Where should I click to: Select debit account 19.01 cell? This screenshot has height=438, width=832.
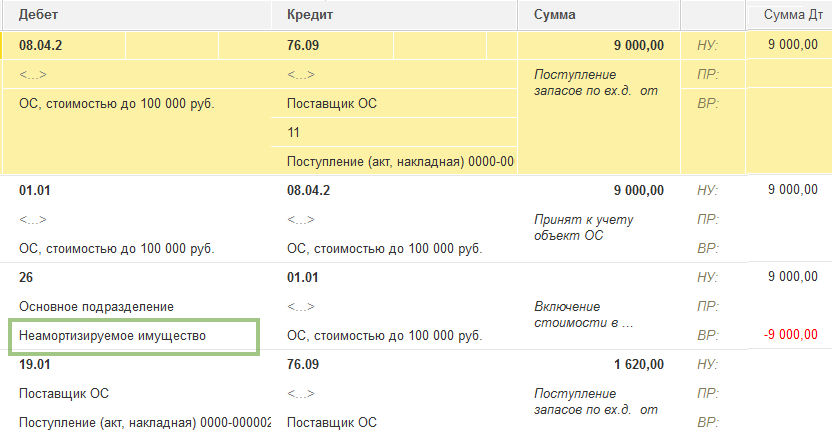pos(36,365)
